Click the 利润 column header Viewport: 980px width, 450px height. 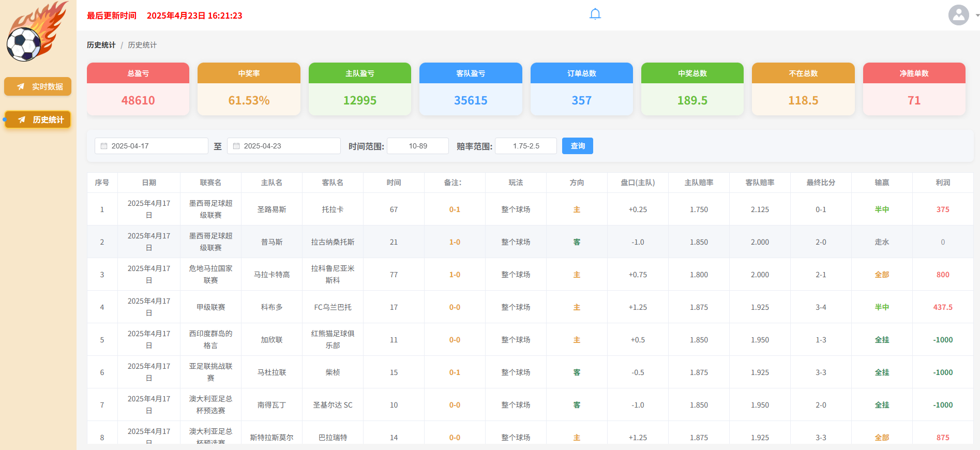pos(942,183)
